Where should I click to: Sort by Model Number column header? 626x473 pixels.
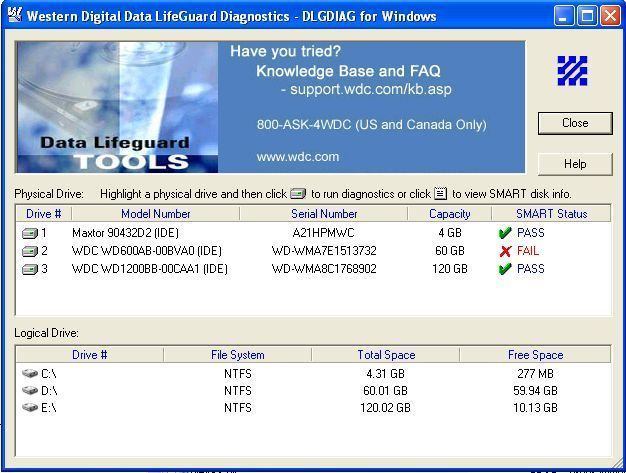click(x=156, y=214)
